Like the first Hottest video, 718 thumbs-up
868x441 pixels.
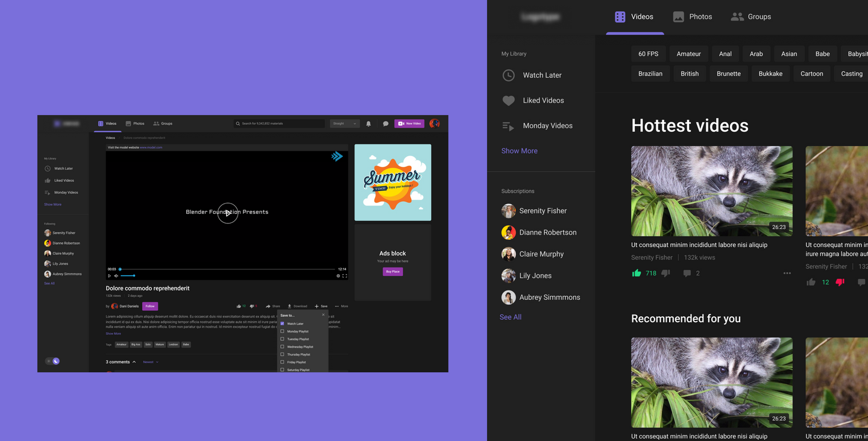point(637,273)
